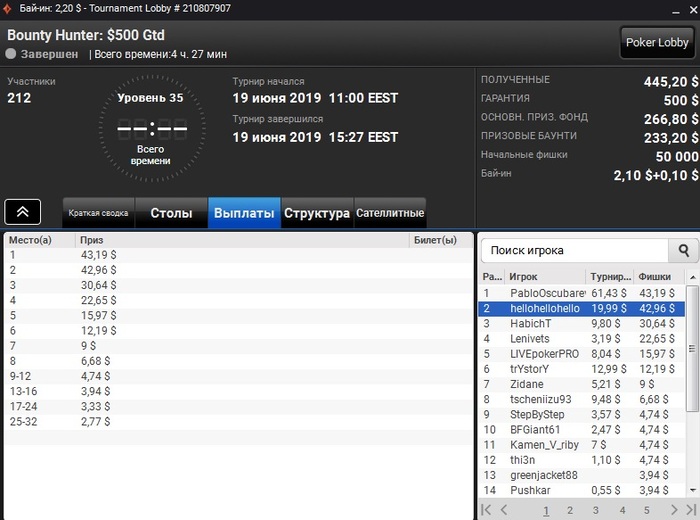Collapse the tournament info with the double chevron
Screen dimensions: 700x520
23,212
